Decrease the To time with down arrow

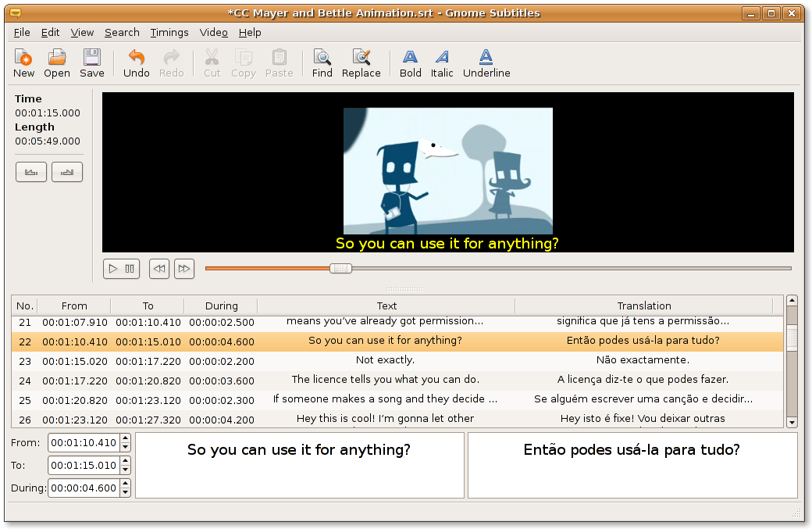pos(126,470)
